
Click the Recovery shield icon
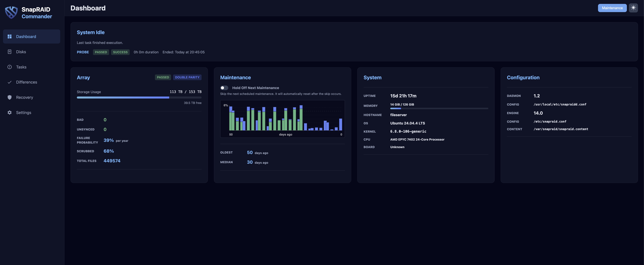point(9,97)
